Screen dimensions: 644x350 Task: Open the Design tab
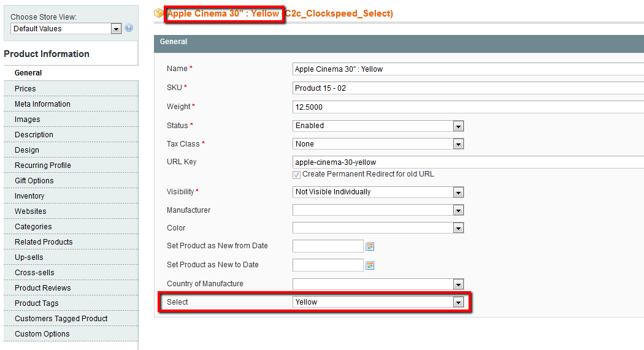pyautogui.click(x=71, y=150)
